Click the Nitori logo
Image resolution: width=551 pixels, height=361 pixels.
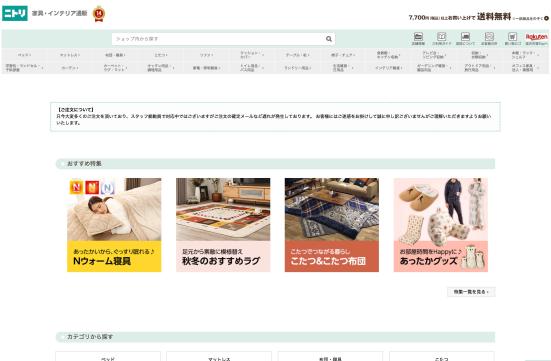tap(15, 13)
